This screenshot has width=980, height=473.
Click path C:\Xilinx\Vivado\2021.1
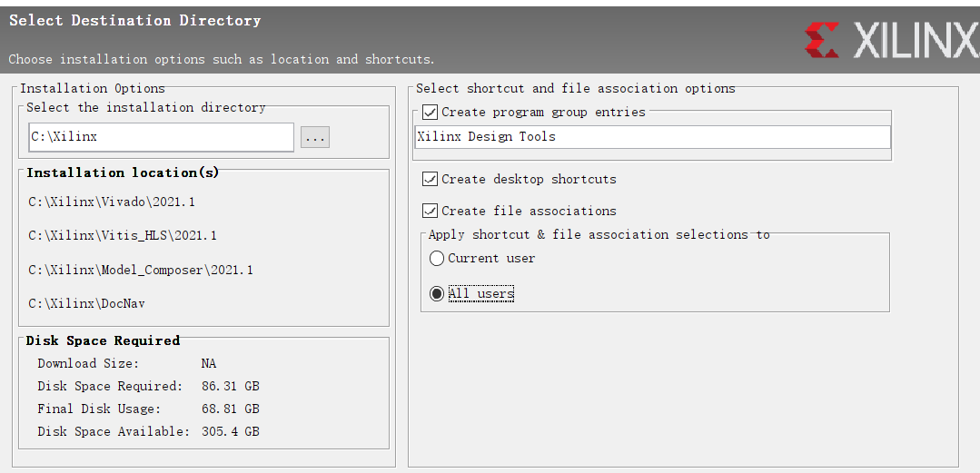click(x=112, y=202)
